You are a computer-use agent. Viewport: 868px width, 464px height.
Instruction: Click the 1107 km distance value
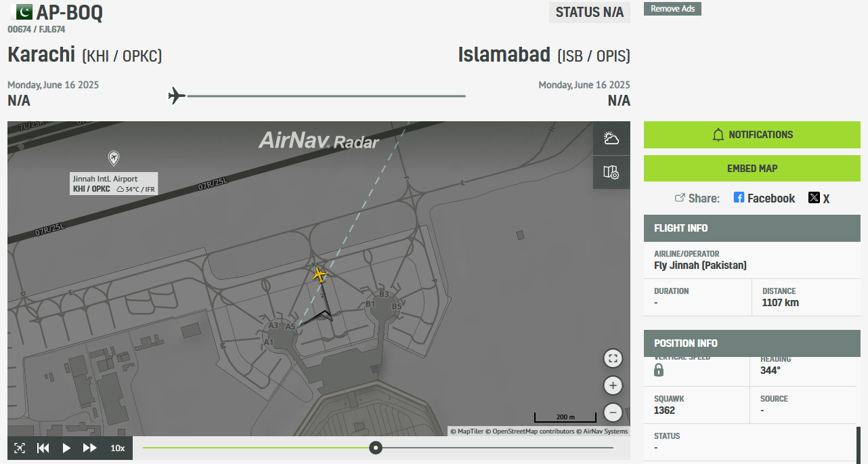pos(781,303)
